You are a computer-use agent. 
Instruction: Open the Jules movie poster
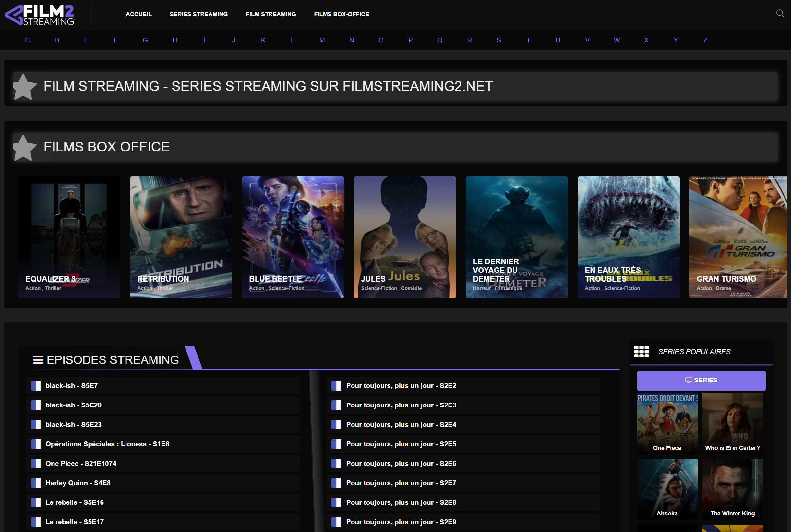(405, 237)
